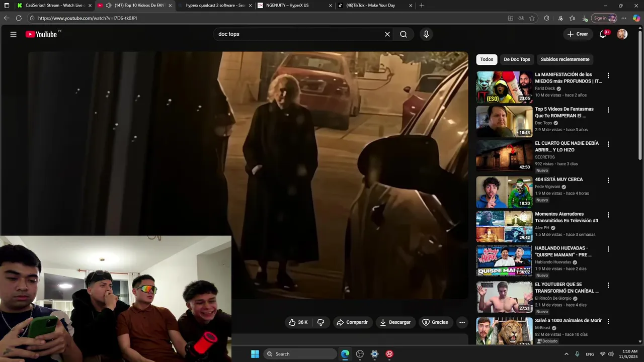Click the Descargar download button
This screenshot has height=362, width=644.
pyautogui.click(x=395, y=322)
